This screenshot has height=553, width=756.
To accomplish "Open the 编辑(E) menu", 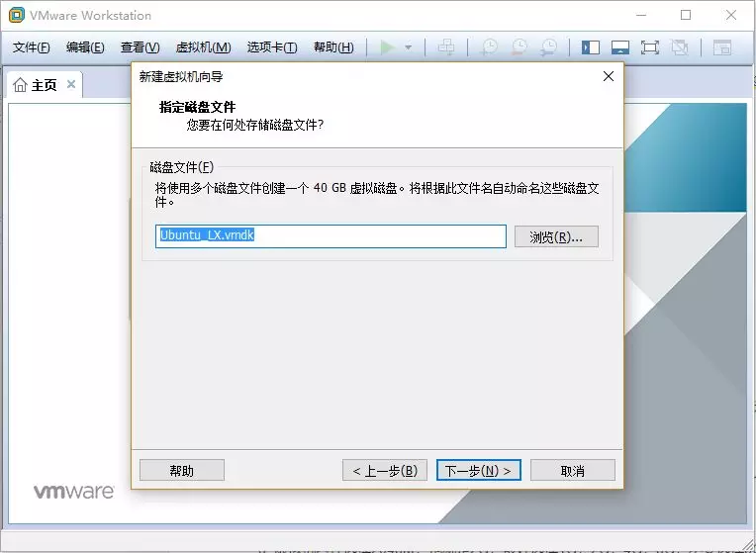I will [x=85, y=47].
